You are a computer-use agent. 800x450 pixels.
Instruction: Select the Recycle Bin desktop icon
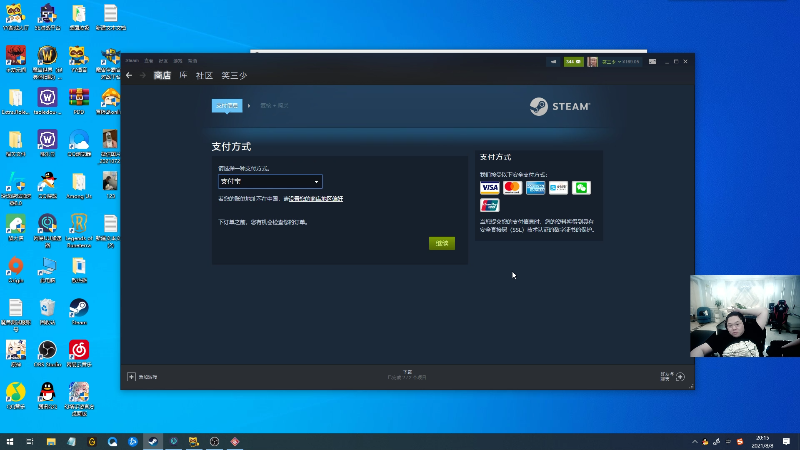[x=47, y=312]
